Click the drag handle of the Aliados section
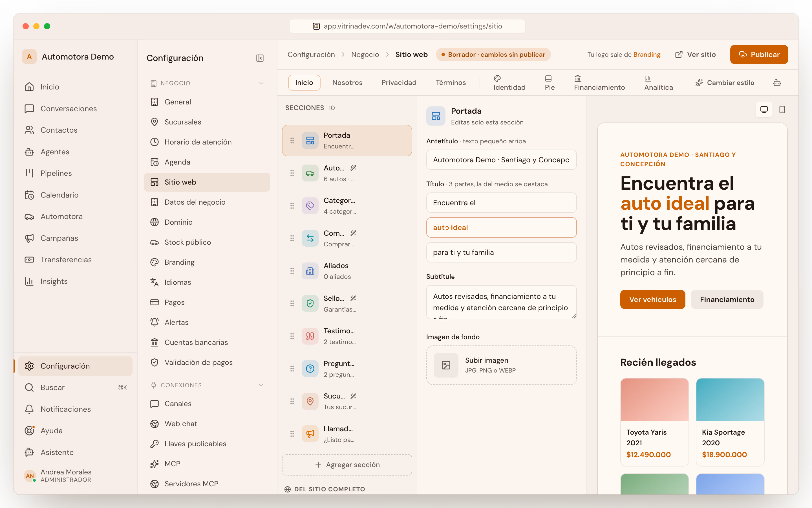 pos(292,271)
